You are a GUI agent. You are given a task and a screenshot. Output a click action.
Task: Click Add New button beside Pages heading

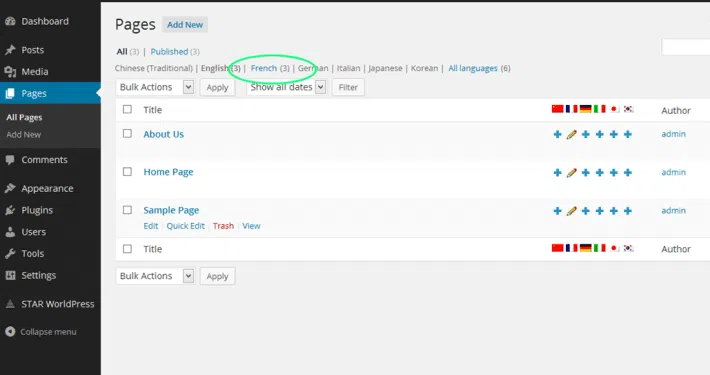185,25
